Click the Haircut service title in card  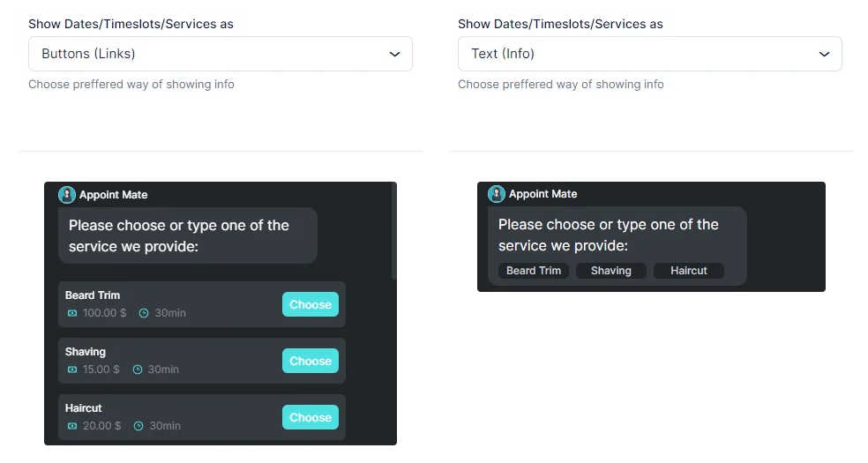click(x=84, y=408)
